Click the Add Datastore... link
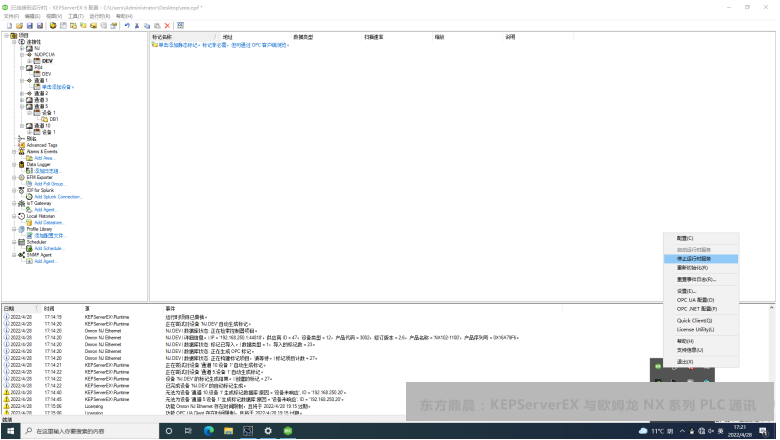This screenshot has width=780, height=440. (x=49, y=222)
